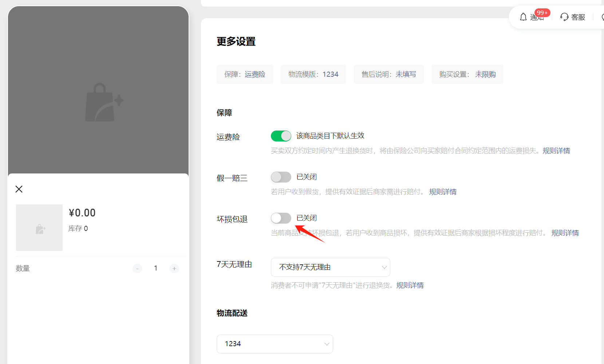Open 规则详情 for 假一赔三
Viewport: 604px width, 364px height.
[443, 192]
